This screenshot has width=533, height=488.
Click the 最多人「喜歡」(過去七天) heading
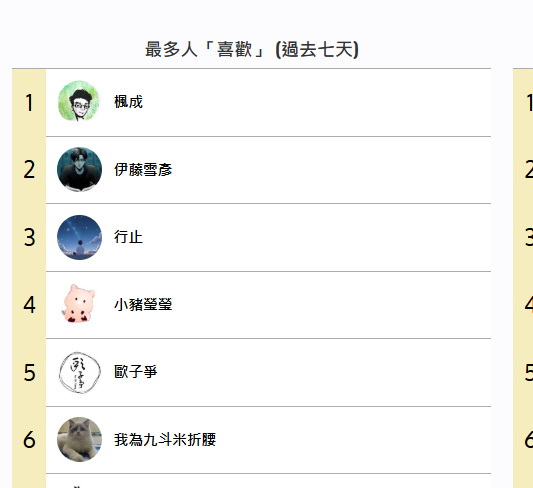(x=252, y=49)
